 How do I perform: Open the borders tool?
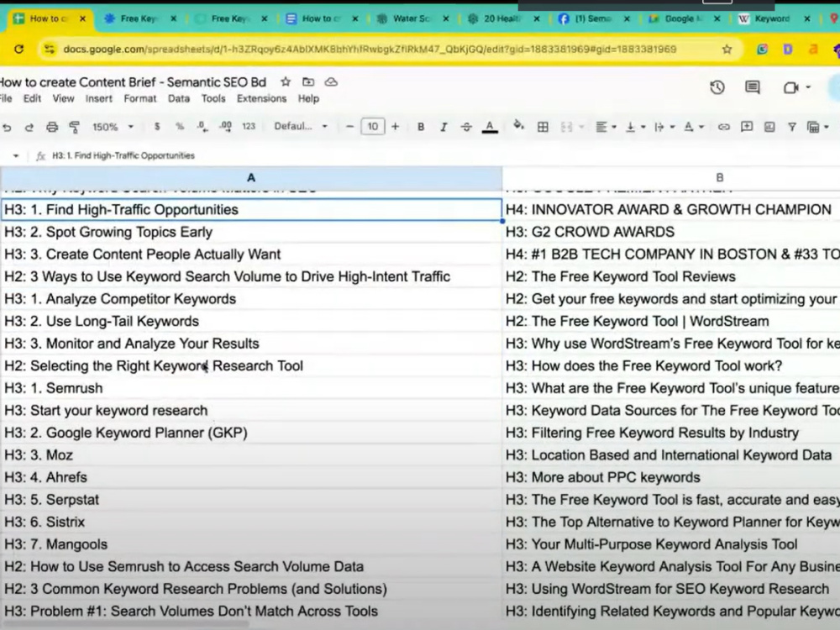click(543, 127)
